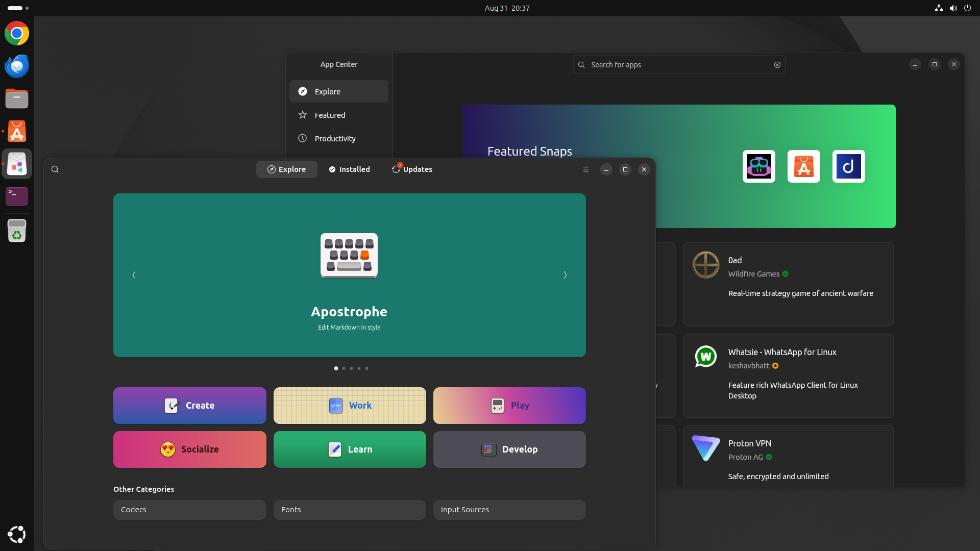The image size is (980, 551).
Task: Clear the App Center search field
Action: click(x=777, y=65)
